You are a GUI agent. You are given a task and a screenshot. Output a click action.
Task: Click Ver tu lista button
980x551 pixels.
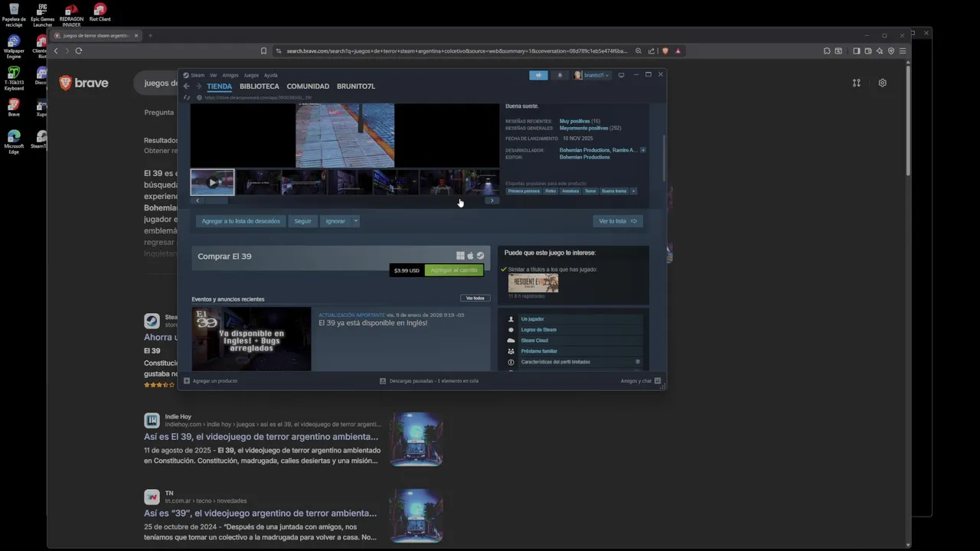[x=617, y=221]
